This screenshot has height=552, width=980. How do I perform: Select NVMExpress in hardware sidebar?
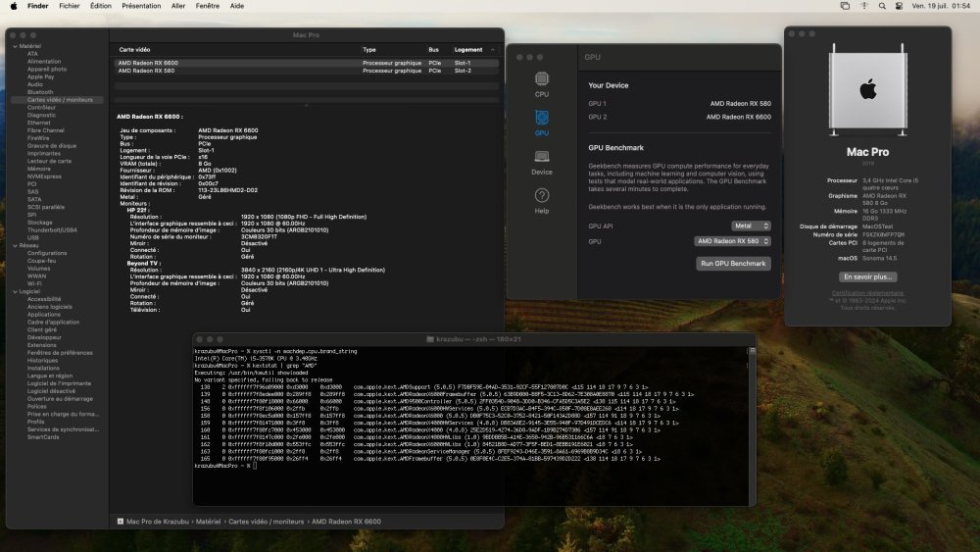(x=44, y=176)
